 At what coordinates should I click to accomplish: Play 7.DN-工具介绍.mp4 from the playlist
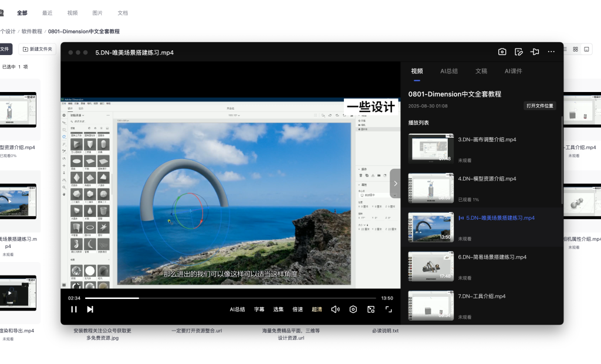tap(481, 306)
